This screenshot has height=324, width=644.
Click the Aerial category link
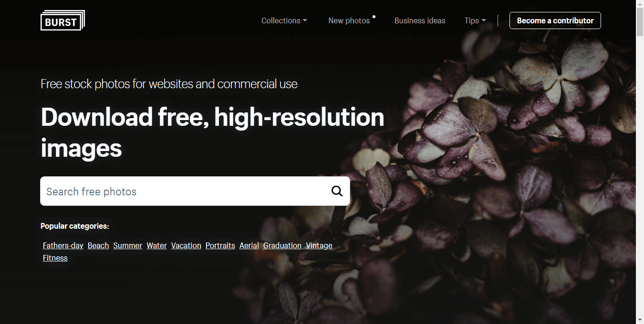pyautogui.click(x=249, y=245)
